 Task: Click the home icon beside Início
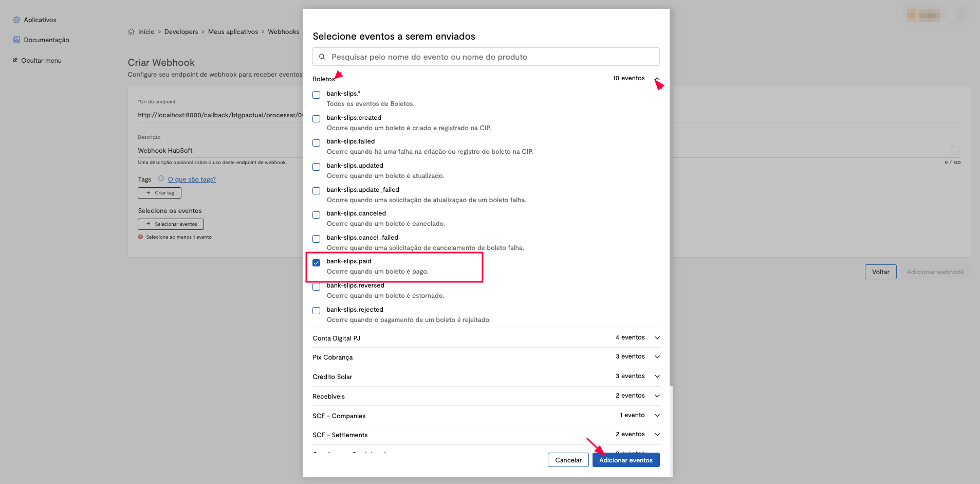coord(131,31)
